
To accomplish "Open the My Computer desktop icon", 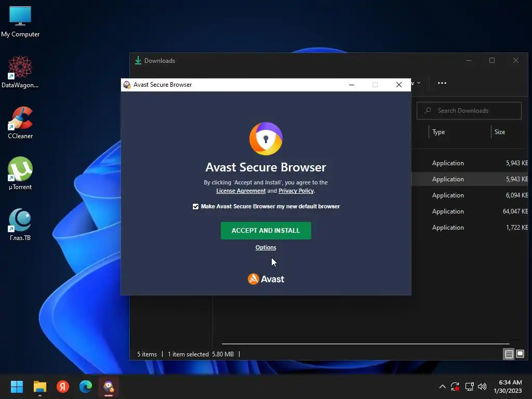I will pyautogui.click(x=20, y=21).
